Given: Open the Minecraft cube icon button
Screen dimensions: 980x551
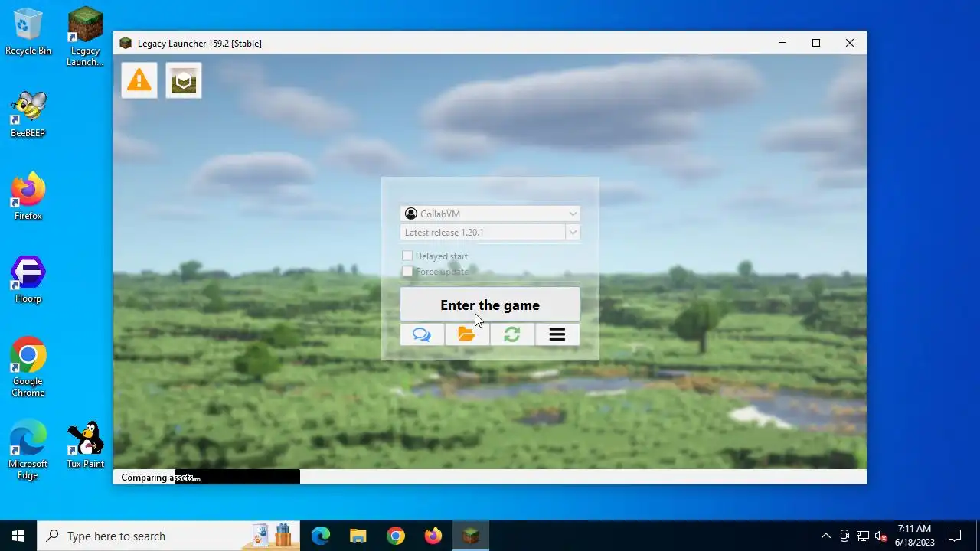Looking at the screenshot, I should (x=184, y=80).
